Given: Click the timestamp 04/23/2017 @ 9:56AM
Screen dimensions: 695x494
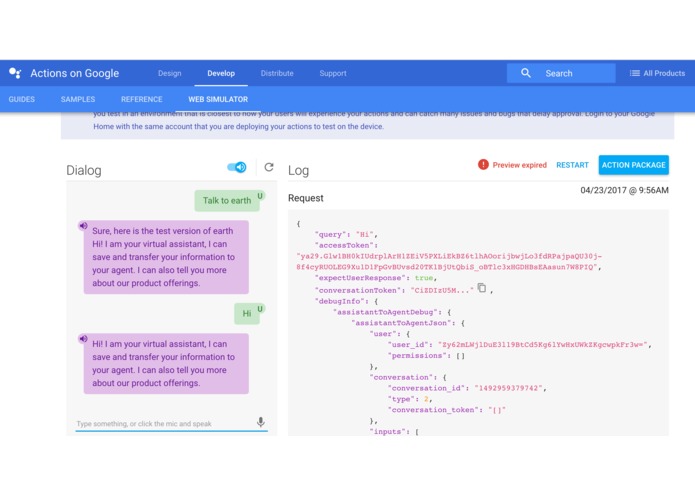Looking at the screenshot, I should pyautogui.click(x=624, y=190).
